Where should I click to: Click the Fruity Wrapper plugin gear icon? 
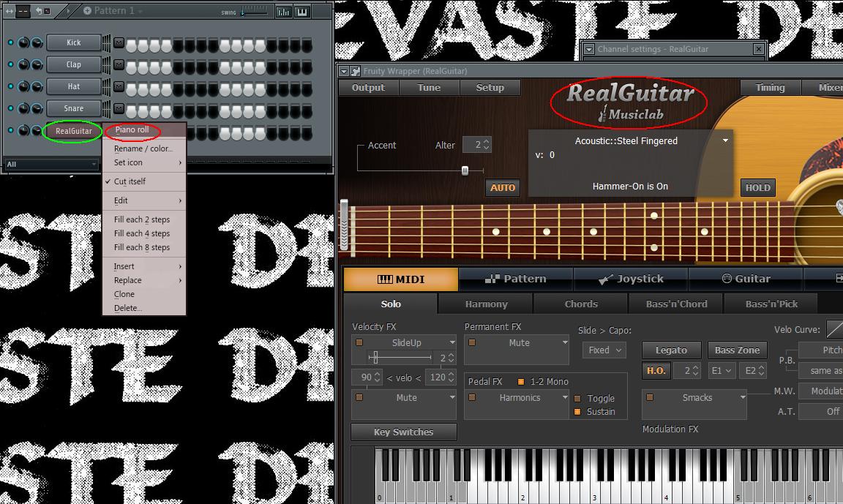click(356, 71)
